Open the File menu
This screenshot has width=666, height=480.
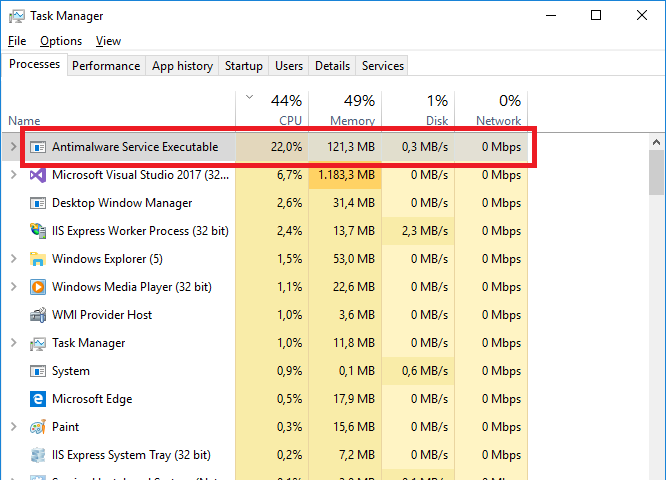click(17, 41)
